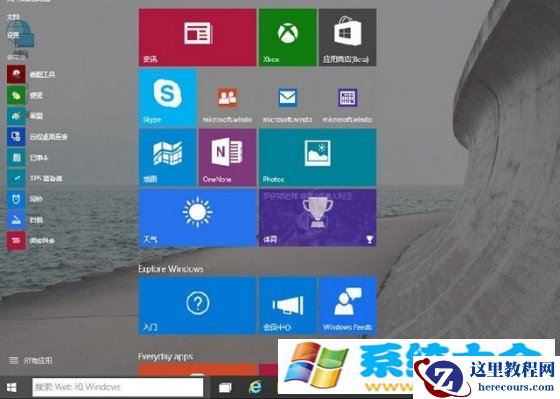The width and height of the screenshot is (560, 399).
Task: Open the red News (资讯) tile
Action: coord(198,38)
